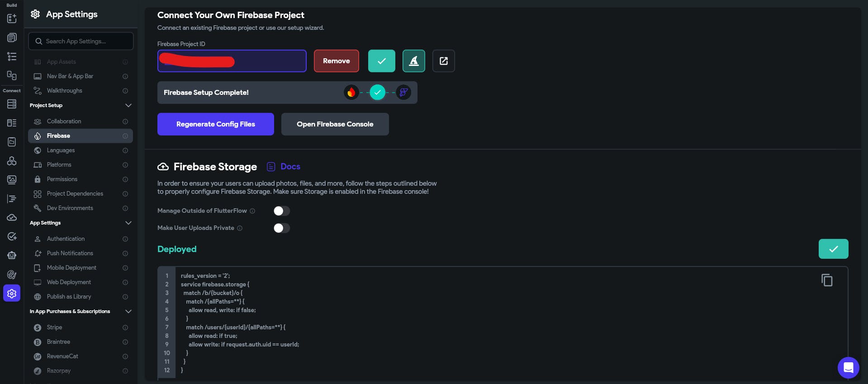Click the info icon next to Make User Uploads Private
868x384 pixels.
coord(240,228)
